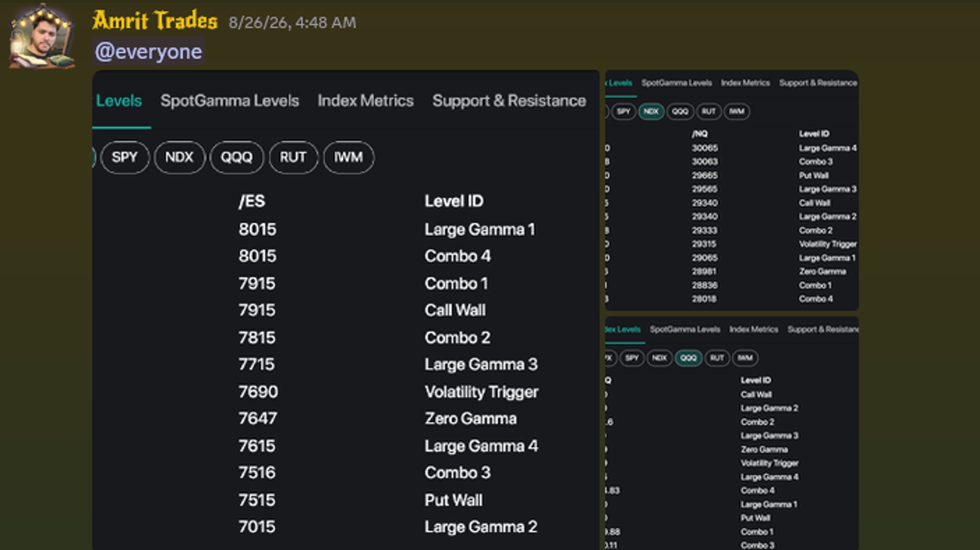Click Large Gamma 3 in /ES table

(481, 364)
